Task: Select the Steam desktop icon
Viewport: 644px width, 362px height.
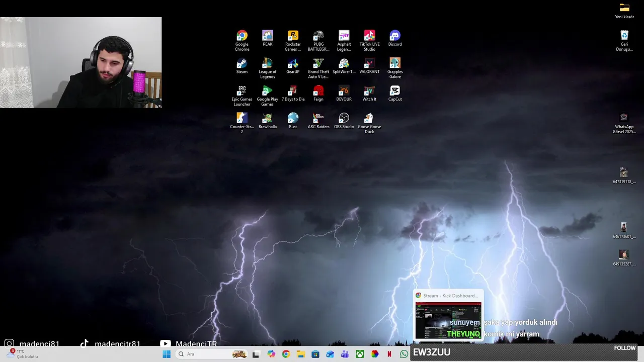Action: click(242, 66)
